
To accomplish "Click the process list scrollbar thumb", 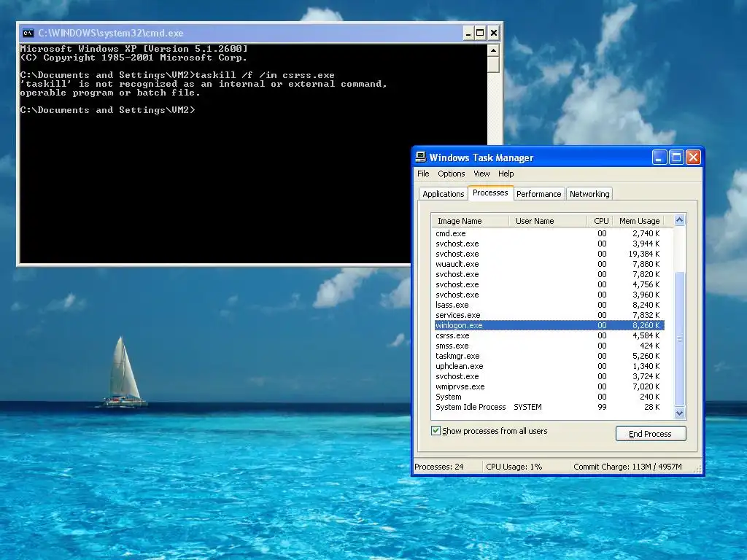I will [x=680, y=340].
